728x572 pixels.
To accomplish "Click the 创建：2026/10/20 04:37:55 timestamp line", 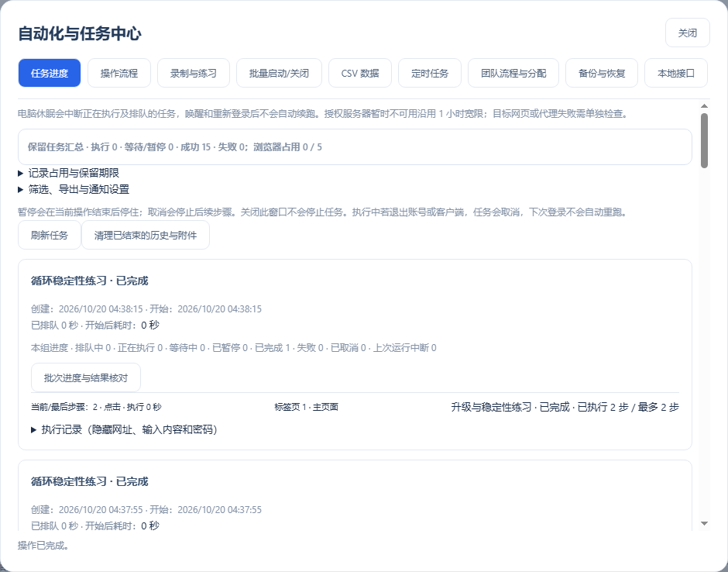I will pyautogui.click(x=146, y=510).
